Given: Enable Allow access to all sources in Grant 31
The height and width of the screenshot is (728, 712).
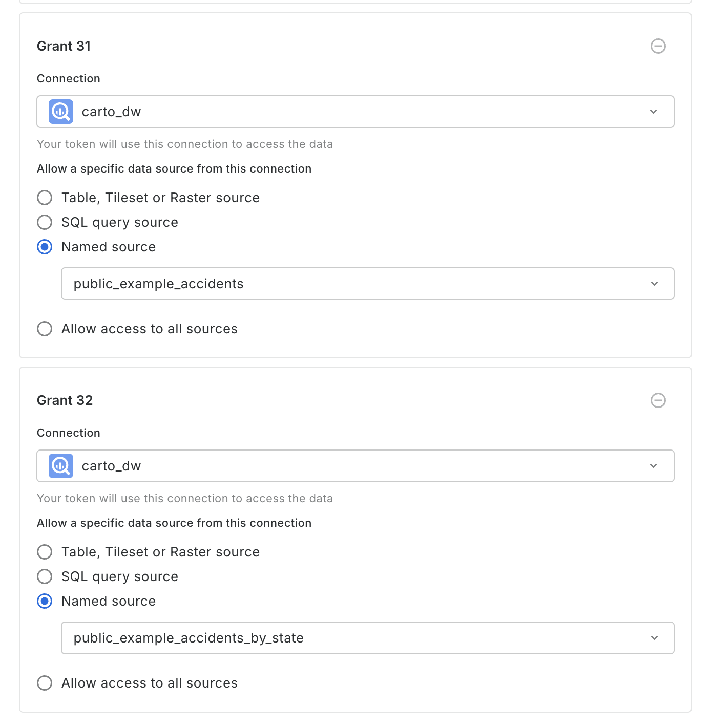Looking at the screenshot, I should pos(45,329).
